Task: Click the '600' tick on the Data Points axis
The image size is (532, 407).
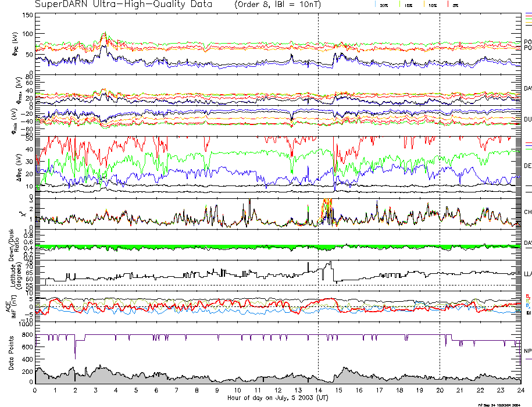Action: point(27,347)
